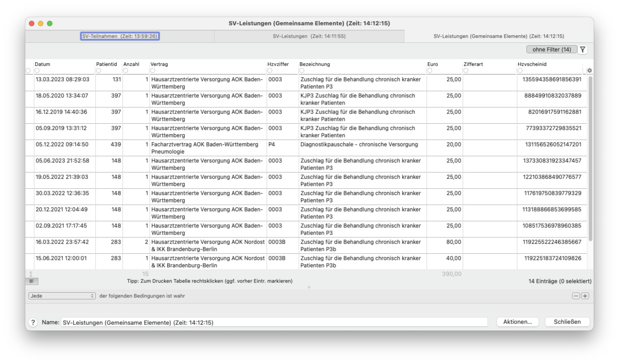This screenshot has width=619, height=364.
Task: Open table column settings gear
Action: pos(590,70)
